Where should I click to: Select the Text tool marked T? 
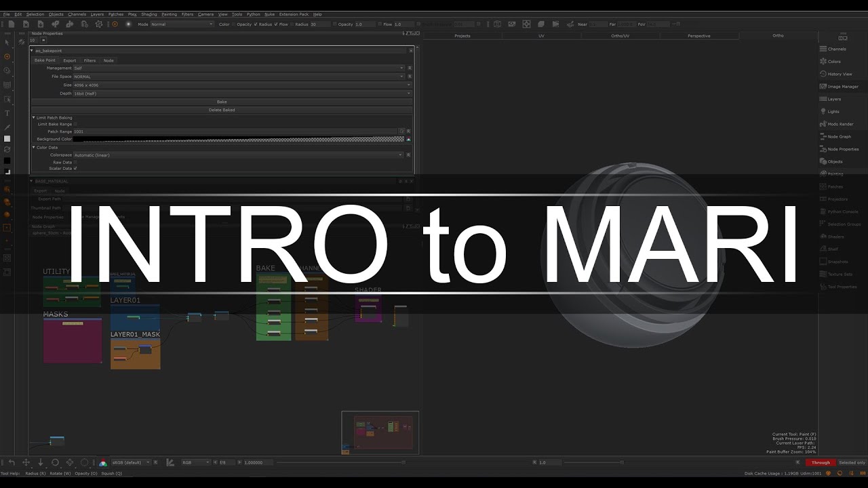tap(7, 113)
